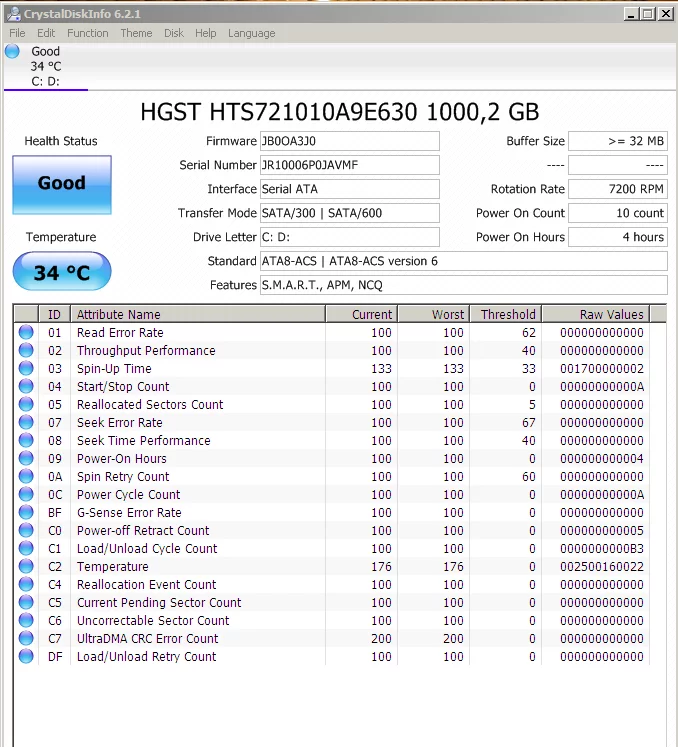
Task: Click status icon for Seek Time Performance
Action: [26, 440]
